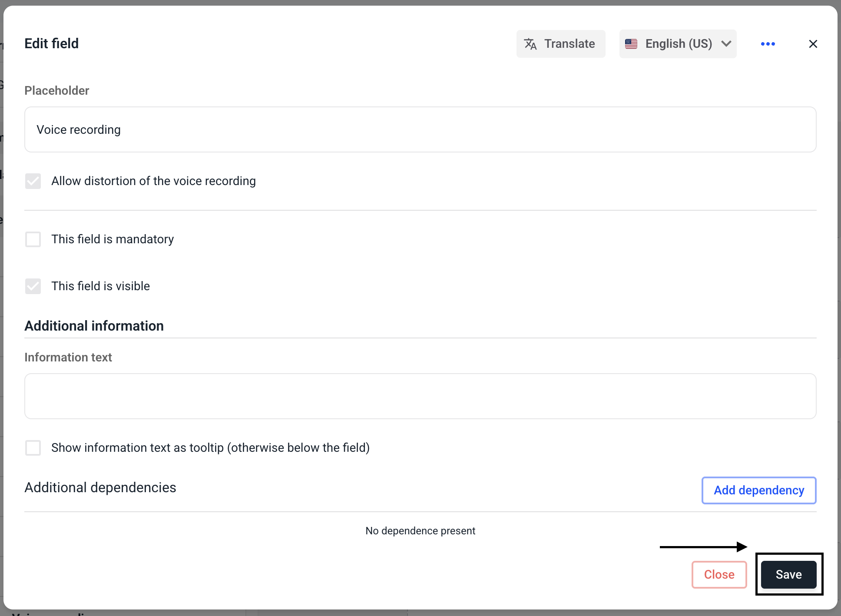Enable Show information text as tooltip
The width and height of the screenshot is (841, 616).
[33, 448]
